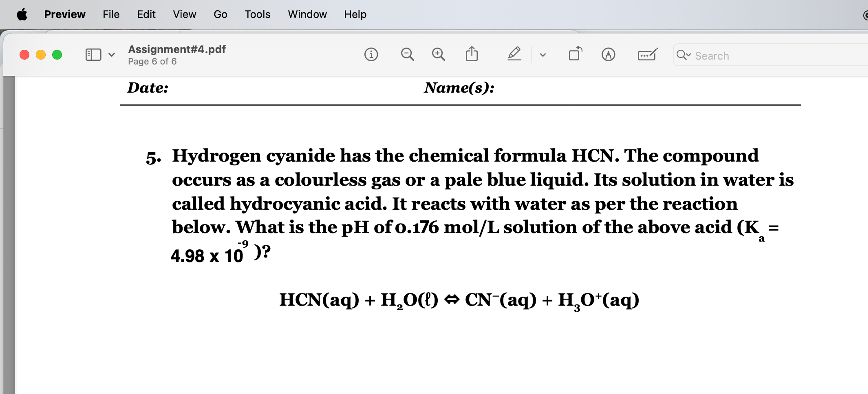The height and width of the screenshot is (394, 868).
Task: Open the Tools menu
Action: coord(257,14)
